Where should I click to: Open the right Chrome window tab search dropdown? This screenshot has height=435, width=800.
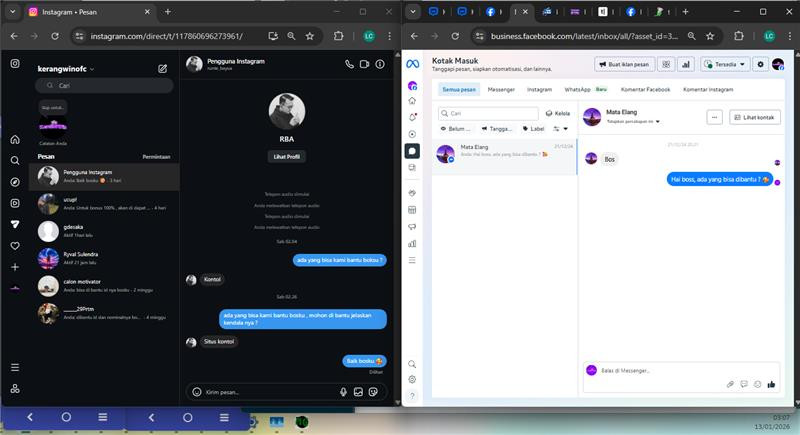[413, 12]
